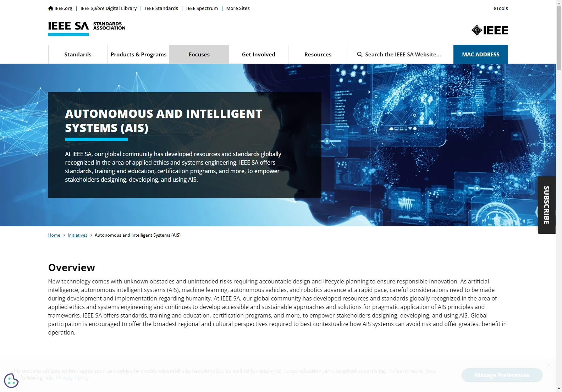The height and width of the screenshot is (392, 562).
Task: Open the Get Involved menu
Action: [x=259, y=54]
